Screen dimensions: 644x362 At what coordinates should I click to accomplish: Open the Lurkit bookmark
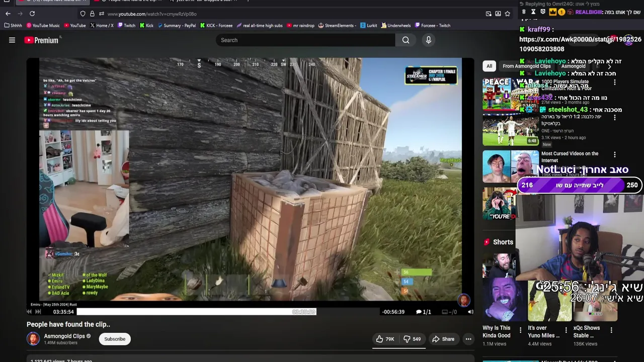pyautogui.click(x=368, y=25)
